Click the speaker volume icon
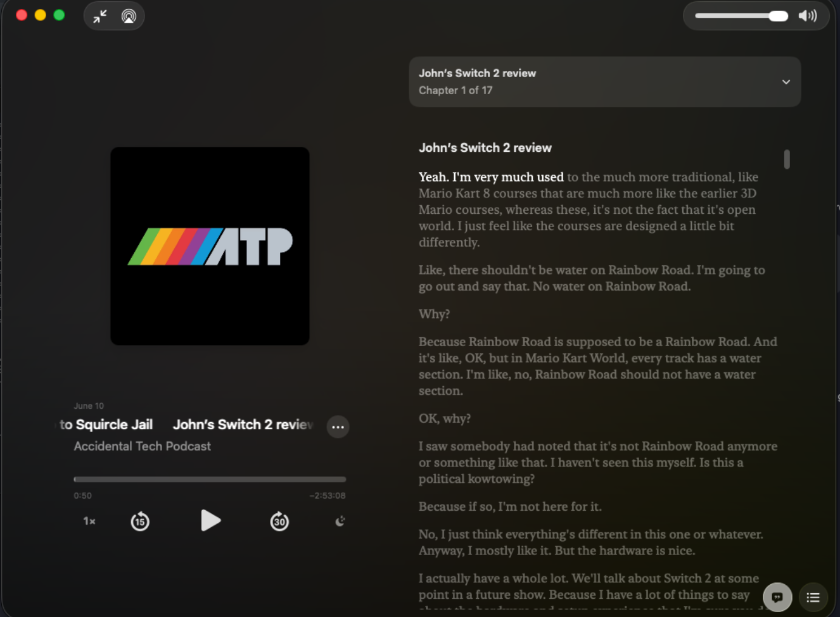 (x=807, y=16)
